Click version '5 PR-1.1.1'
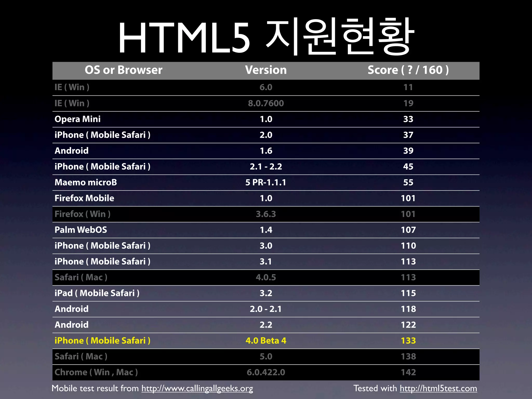Image resolution: width=532 pixels, height=399 pixels. click(266, 182)
